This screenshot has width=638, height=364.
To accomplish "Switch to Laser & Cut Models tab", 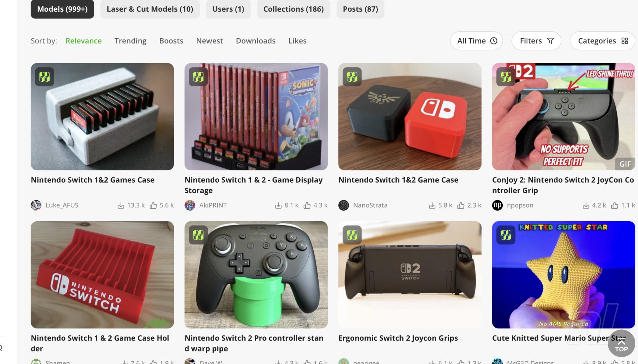I will (x=150, y=9).
